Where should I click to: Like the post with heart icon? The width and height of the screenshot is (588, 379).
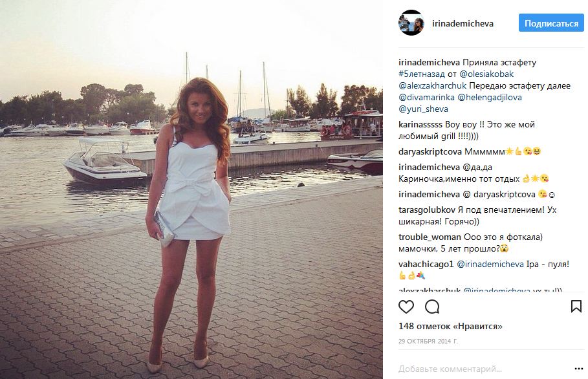(406, 307)
